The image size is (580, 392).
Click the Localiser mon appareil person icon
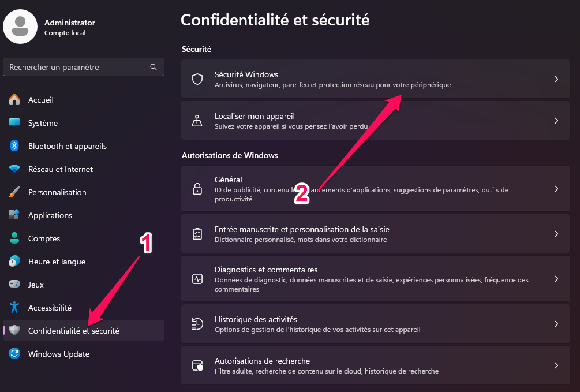point(197,120)
